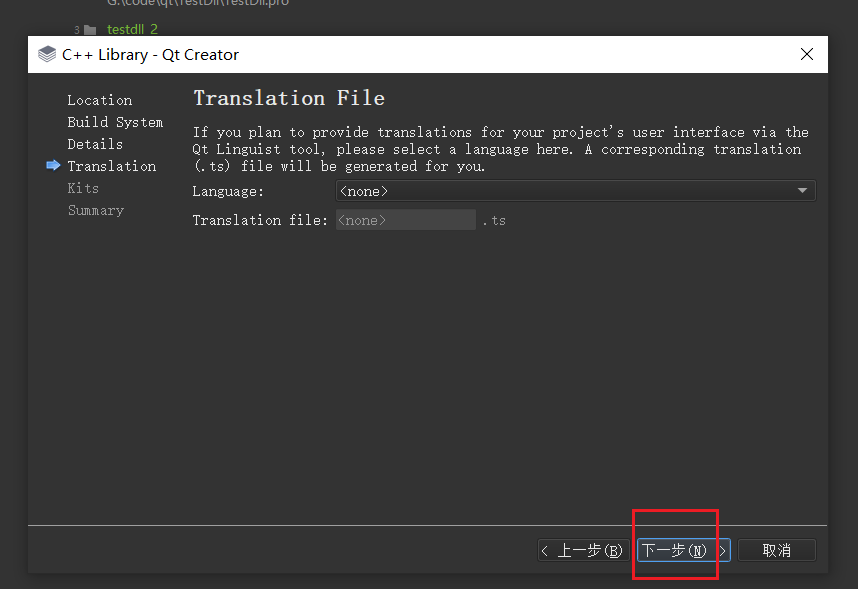Close the C++ Library dialog

pyautogui.click(x=807, y=54)
